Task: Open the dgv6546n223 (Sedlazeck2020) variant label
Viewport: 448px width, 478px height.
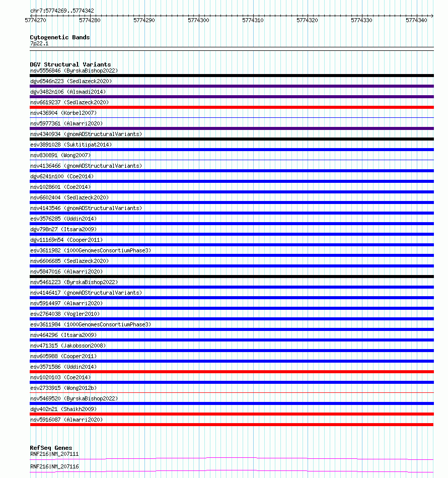Action: coord(71,81)
